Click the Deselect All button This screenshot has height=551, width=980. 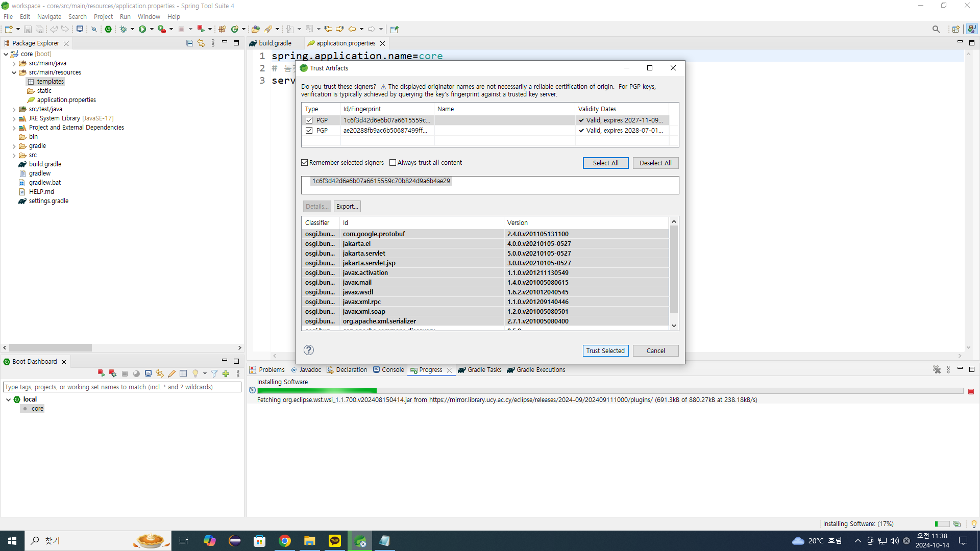click(x=655, y=163)
